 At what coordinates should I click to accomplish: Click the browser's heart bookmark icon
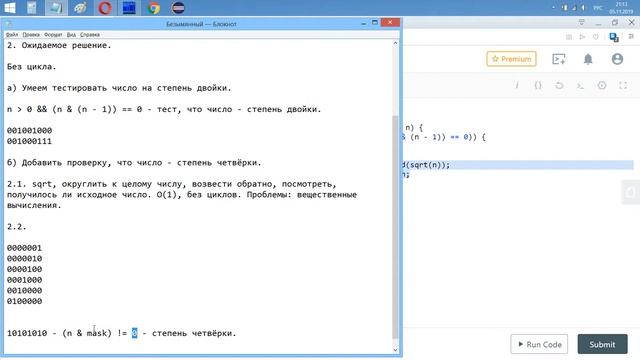pyautogui.click(x=596, y=37)
